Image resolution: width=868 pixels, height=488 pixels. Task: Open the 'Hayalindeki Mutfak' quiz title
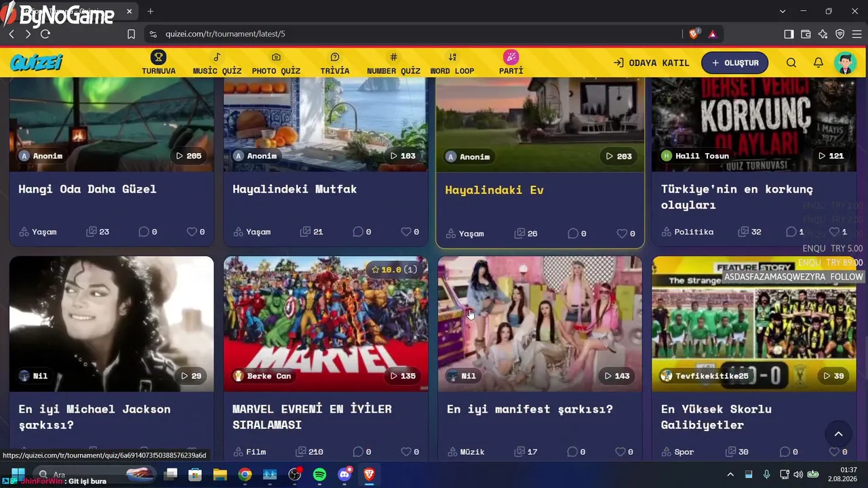(x=294, y=189)
